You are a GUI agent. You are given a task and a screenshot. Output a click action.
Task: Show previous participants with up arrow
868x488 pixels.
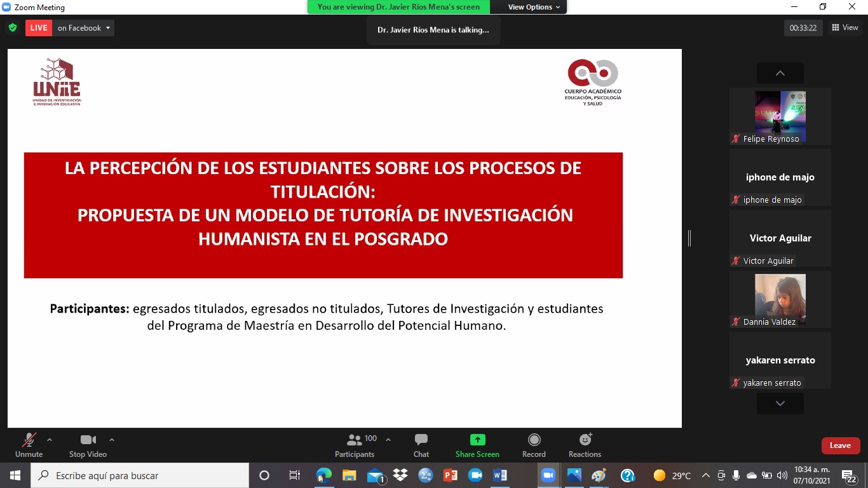pos(780,73)
